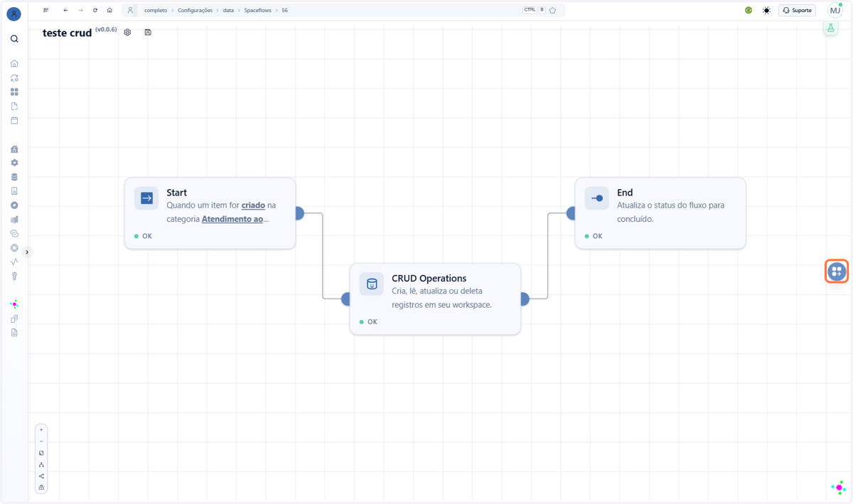Viewport: 853px width, 504px height.
Task: Zoom out with the minus canvas control
Action: [41, 441]
